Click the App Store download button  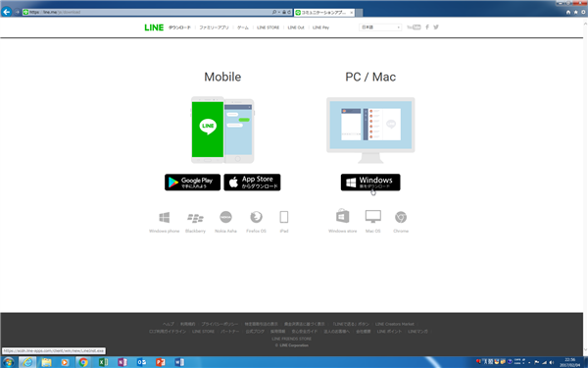(252, 183)
